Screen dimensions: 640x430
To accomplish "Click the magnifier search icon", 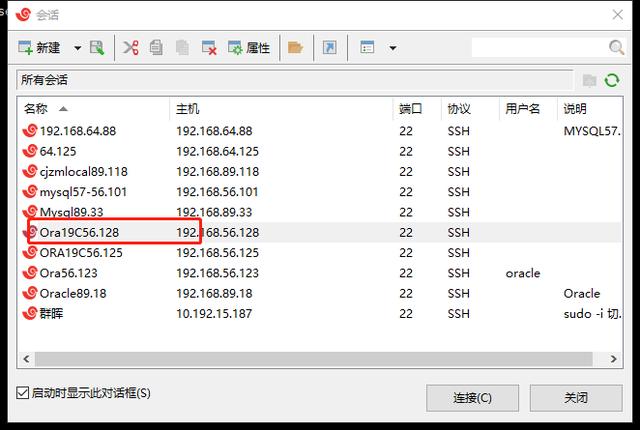I will coord(616,48).
